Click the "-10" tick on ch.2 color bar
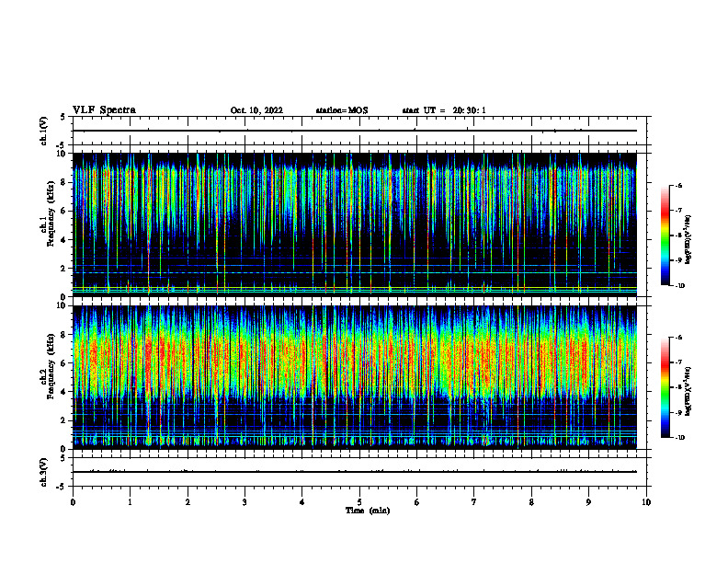This screenshot has width=728, height=563. tap(680, 438)
